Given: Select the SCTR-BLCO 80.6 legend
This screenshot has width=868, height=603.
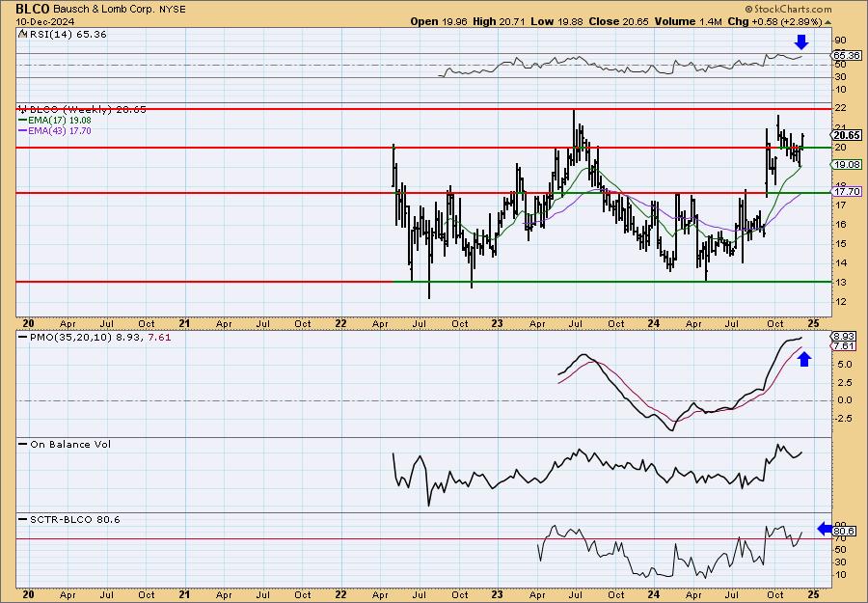Looking at the screenshot, I should coord(69,519).
